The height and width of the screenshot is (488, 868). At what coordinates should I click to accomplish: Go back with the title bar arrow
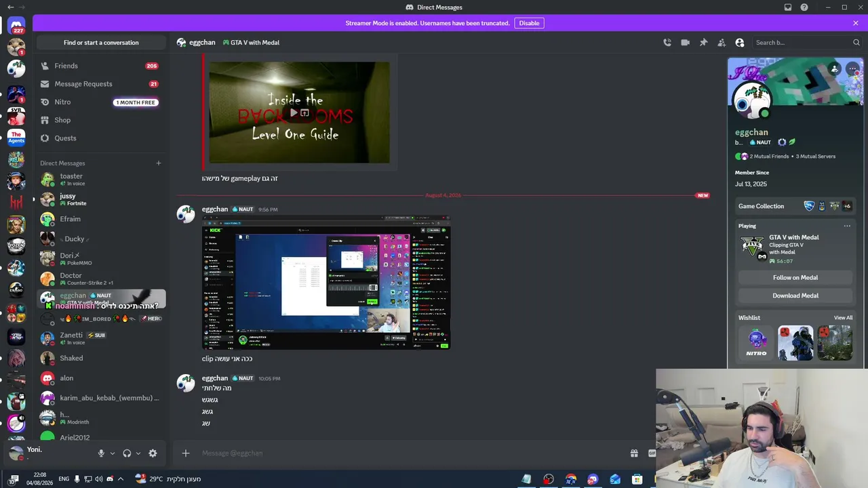[10, 7]
